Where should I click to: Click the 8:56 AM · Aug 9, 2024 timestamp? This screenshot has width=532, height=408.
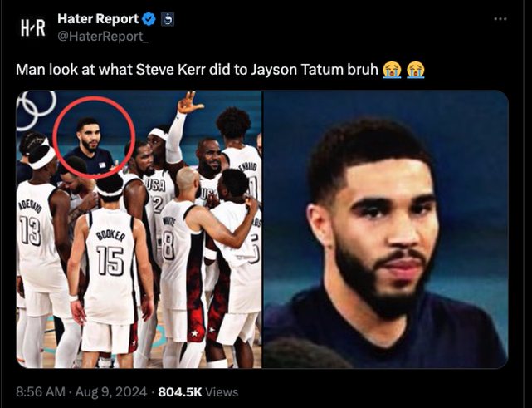click(x=81, y=392)
